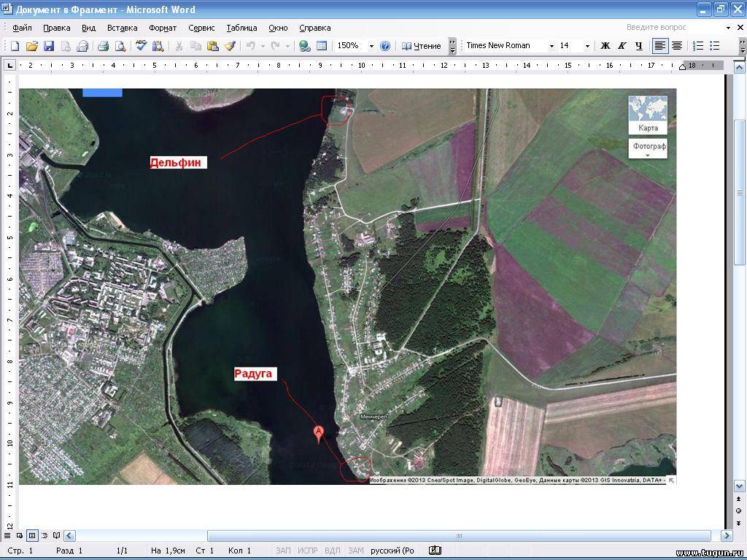Select the Дельфин label on the map
747x560 pixels.
[x=178, y=163]
